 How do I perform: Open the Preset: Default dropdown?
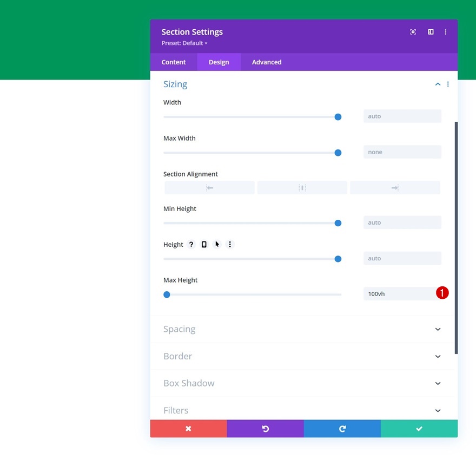(x=184, y=43)
